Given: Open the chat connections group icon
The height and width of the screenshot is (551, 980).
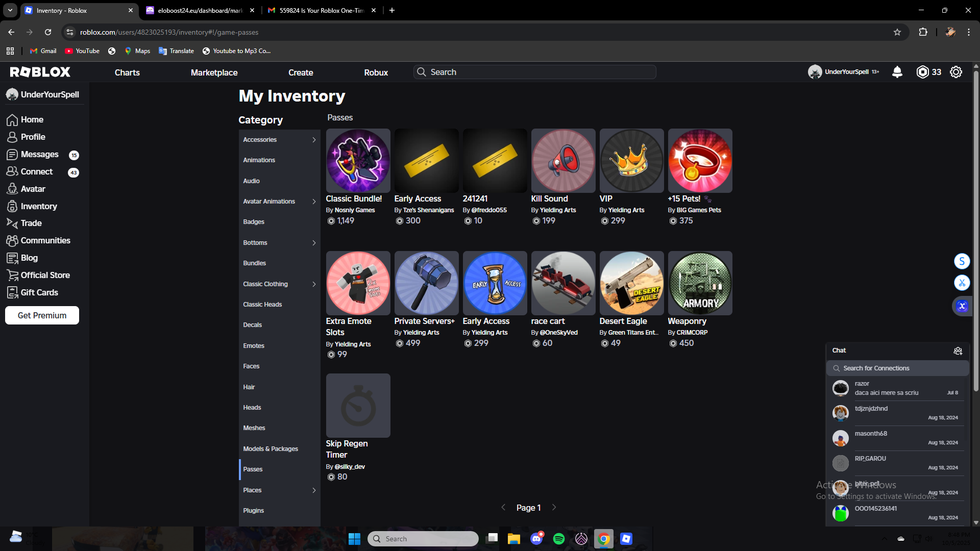Looking at the screenshot, I should [958, 350].
